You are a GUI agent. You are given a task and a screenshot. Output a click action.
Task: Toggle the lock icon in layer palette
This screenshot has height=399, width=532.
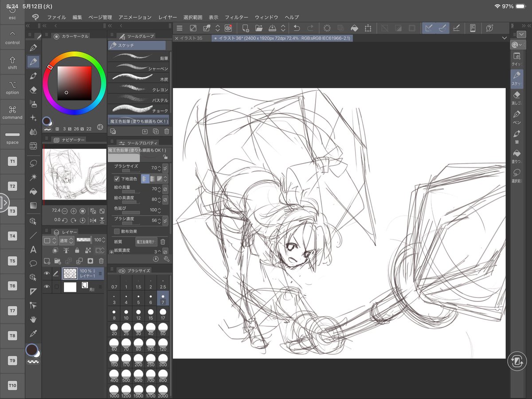click(78, 251)
